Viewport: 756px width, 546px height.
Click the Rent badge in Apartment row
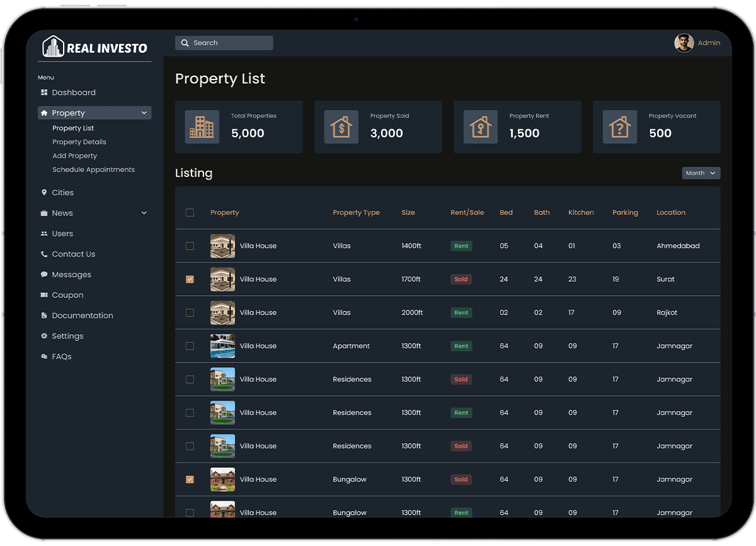coord(461,346)
